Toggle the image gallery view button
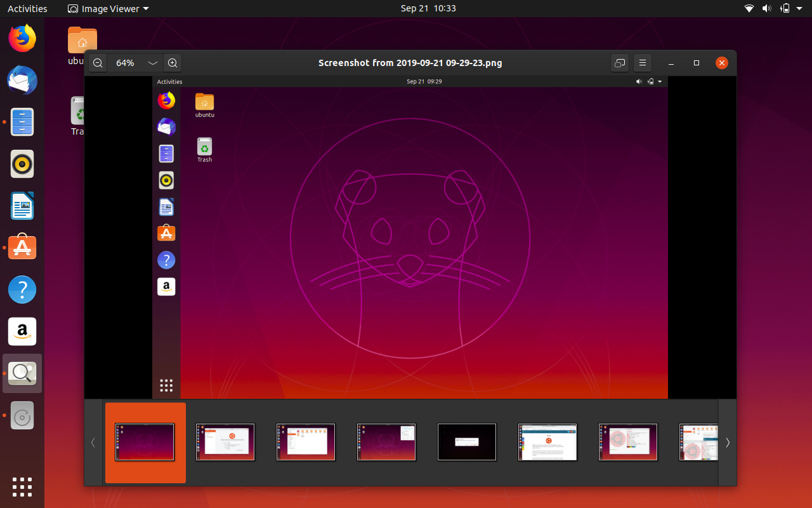The width and height of the screenshot is (812, 508). [x=620, y=63]
